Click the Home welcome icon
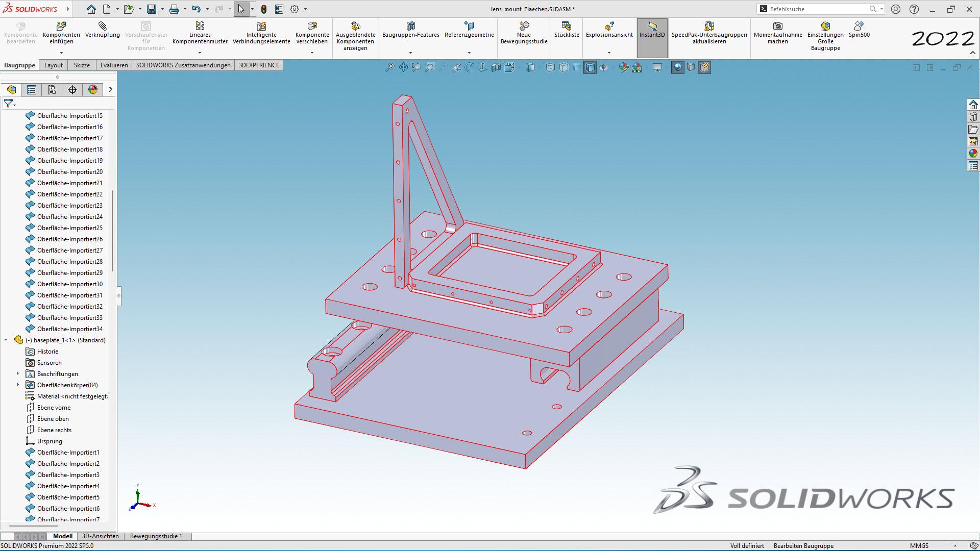 (91, 9)
